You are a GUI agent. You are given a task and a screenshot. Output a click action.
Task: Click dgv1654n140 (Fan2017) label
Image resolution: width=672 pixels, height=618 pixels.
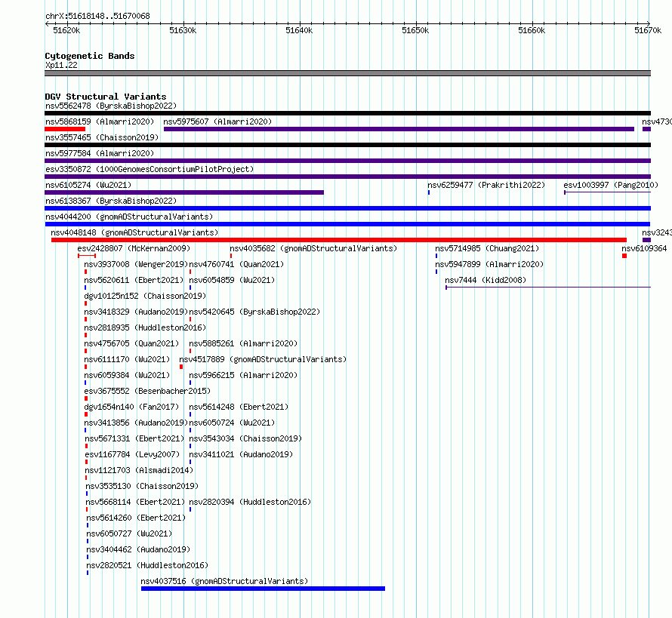click(x=131, y=407)
